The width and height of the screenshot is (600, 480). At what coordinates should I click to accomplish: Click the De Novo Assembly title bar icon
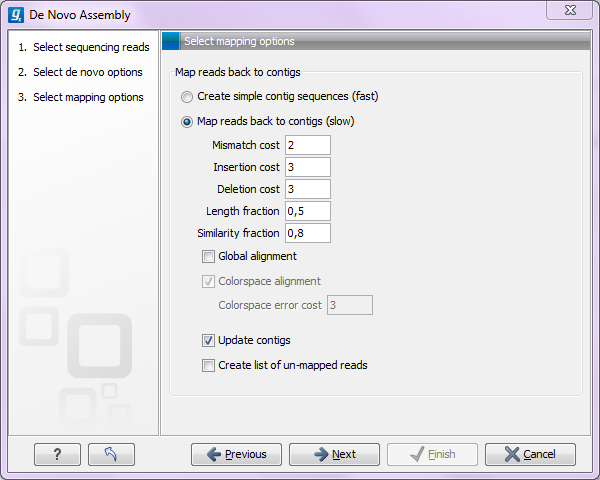coord(16,16)
